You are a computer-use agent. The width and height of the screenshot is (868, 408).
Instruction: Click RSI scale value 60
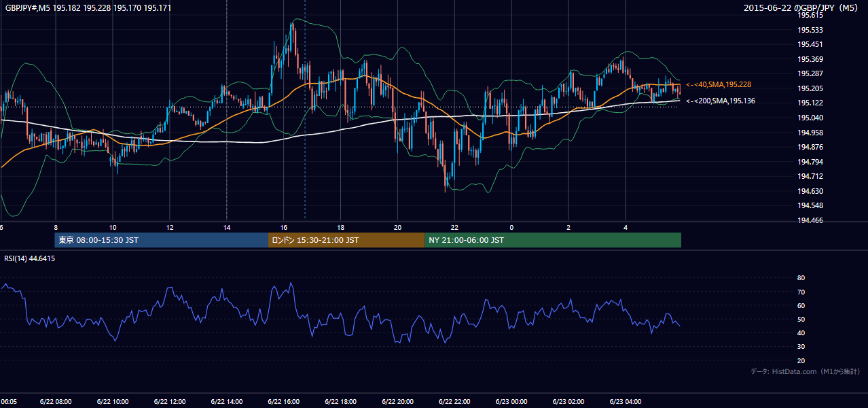coord(801,305)
